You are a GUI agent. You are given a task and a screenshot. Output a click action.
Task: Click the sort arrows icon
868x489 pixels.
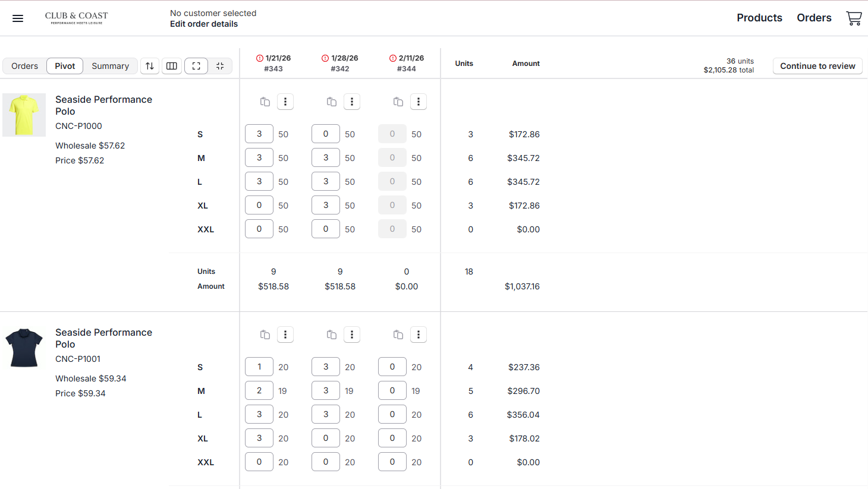pos(150,66)
